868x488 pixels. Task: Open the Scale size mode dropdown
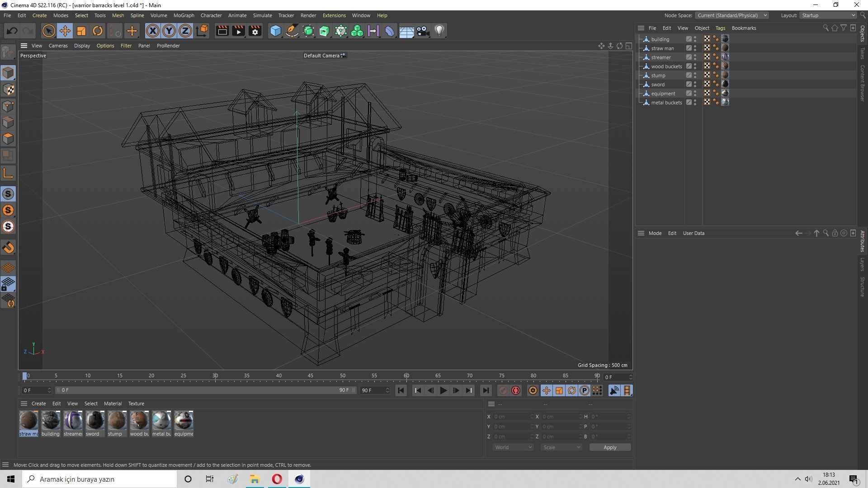[561, 447]
